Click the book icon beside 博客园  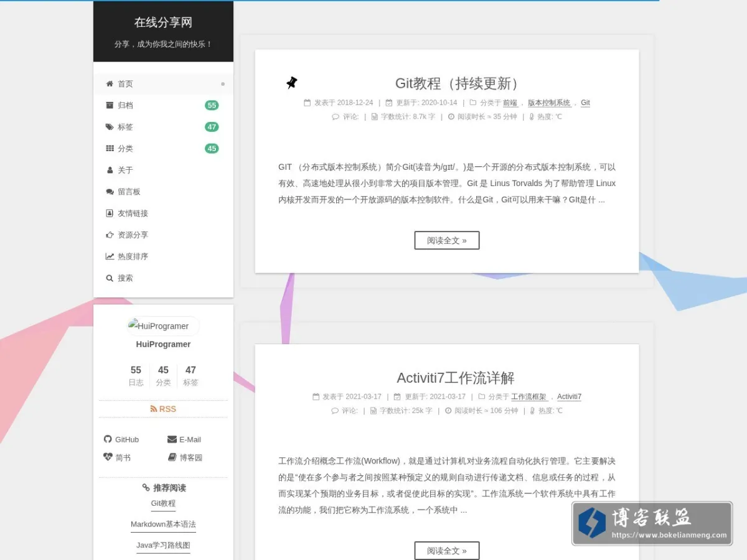[172, 457]
